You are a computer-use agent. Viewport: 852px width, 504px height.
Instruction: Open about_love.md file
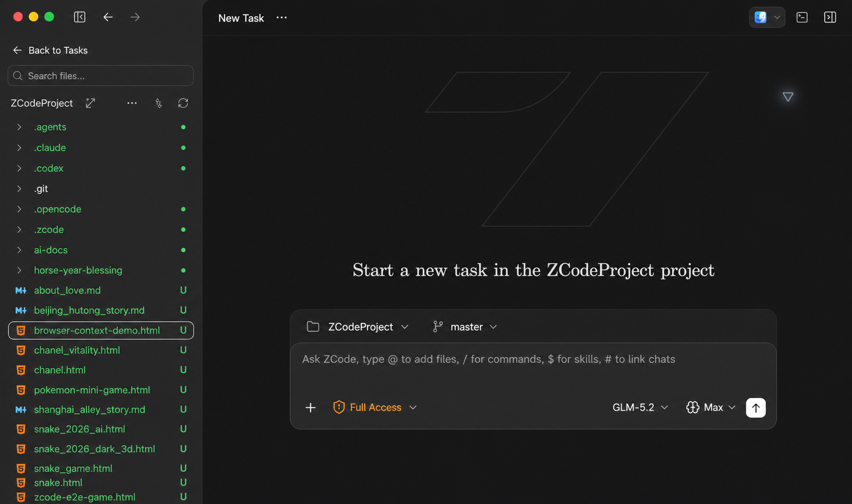click(100, 290)
